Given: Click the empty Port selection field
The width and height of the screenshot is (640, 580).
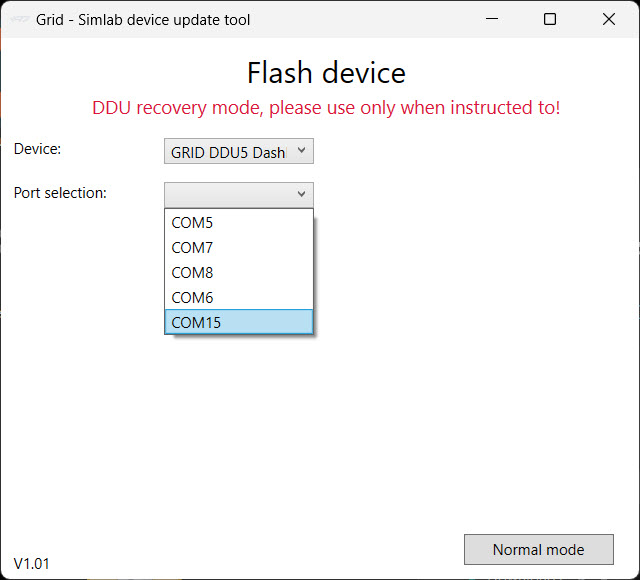Looking at the screenshot, I should click(239, 195).
